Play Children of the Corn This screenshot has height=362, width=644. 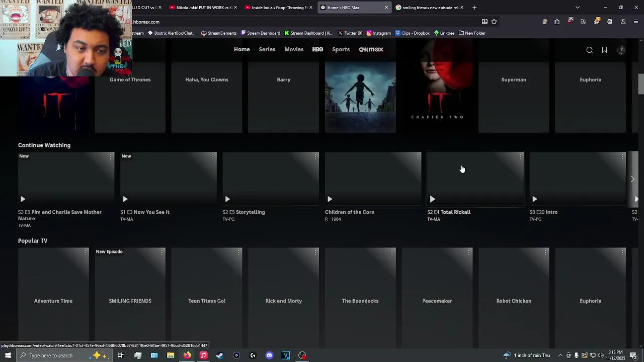(x=330, y=199)
